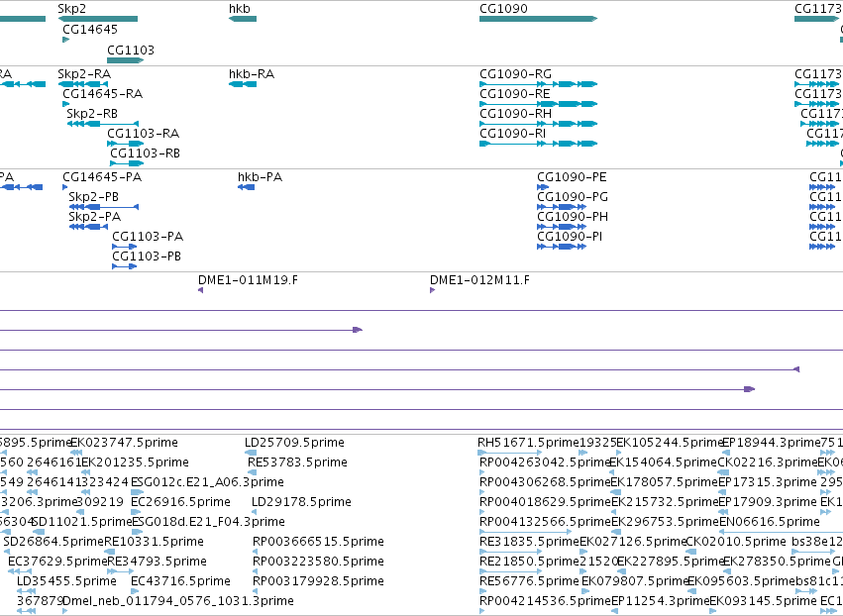Image resolution: width=843 pixels, height=616 pixels.
Task: Select EST EK215732.5prime
Action: [x=665, y=502]
